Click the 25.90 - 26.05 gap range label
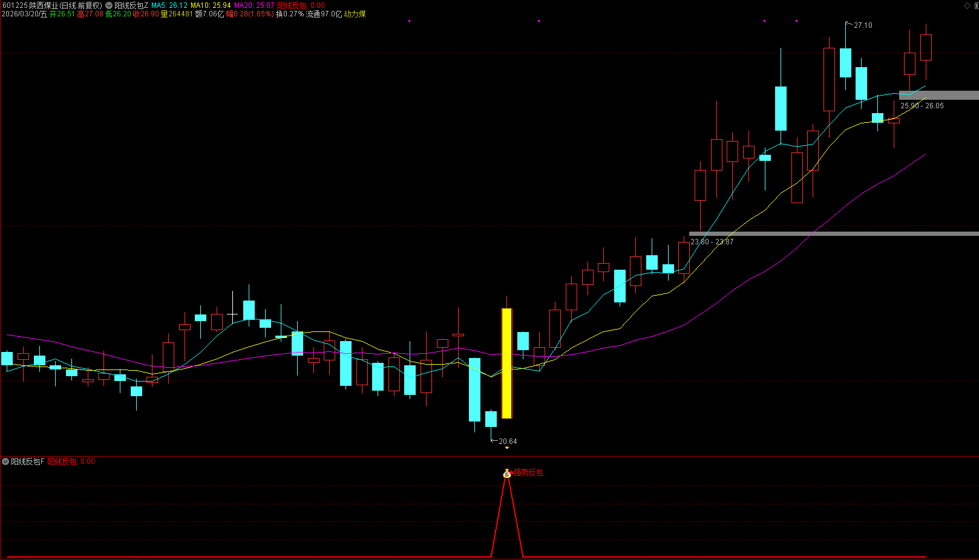The width and height of the screenshot is (979, 560). click(x=922, y=106)
